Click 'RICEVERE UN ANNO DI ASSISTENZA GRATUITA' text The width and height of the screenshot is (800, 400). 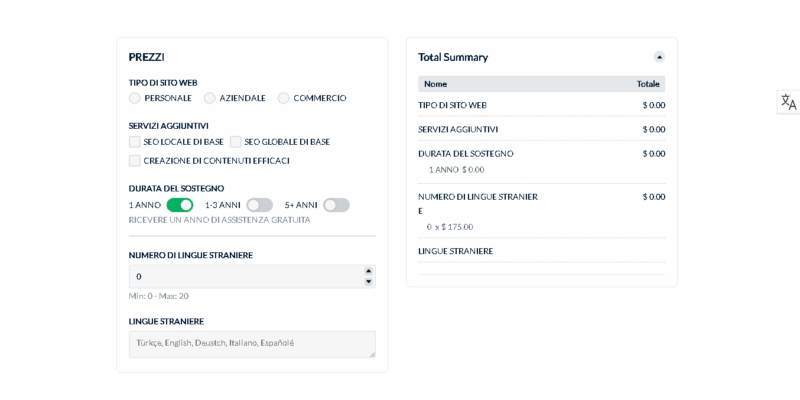tap(219, 220)
